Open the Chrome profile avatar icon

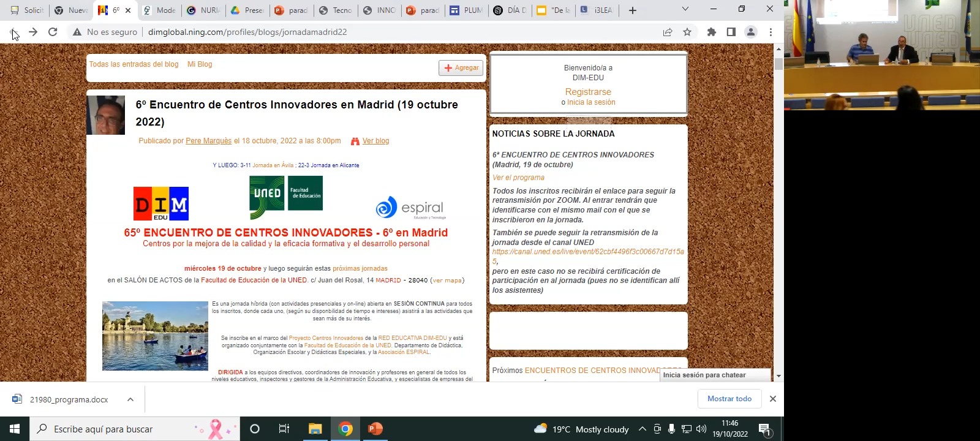pos(750,32)
